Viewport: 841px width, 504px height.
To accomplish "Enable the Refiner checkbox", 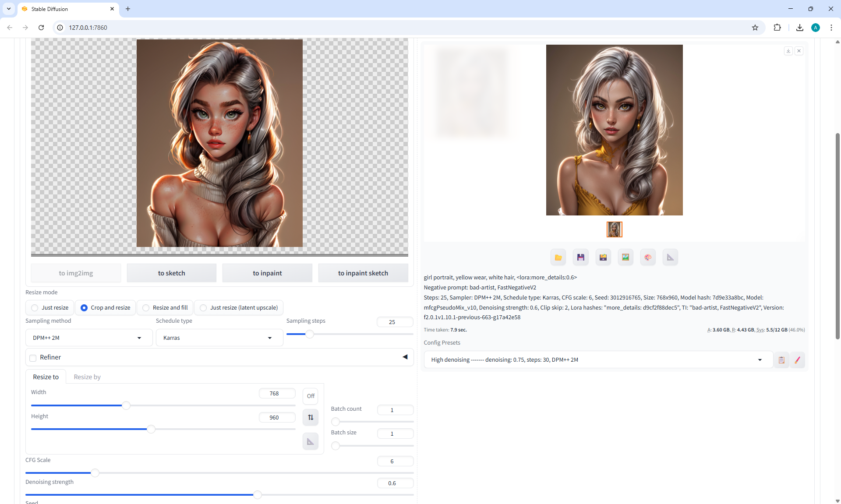I will pos(33,358).
